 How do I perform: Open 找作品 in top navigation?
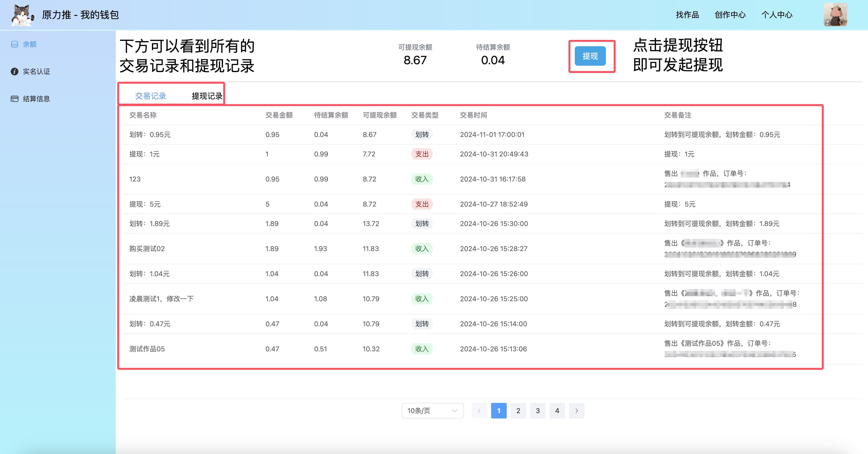point(687,15)
